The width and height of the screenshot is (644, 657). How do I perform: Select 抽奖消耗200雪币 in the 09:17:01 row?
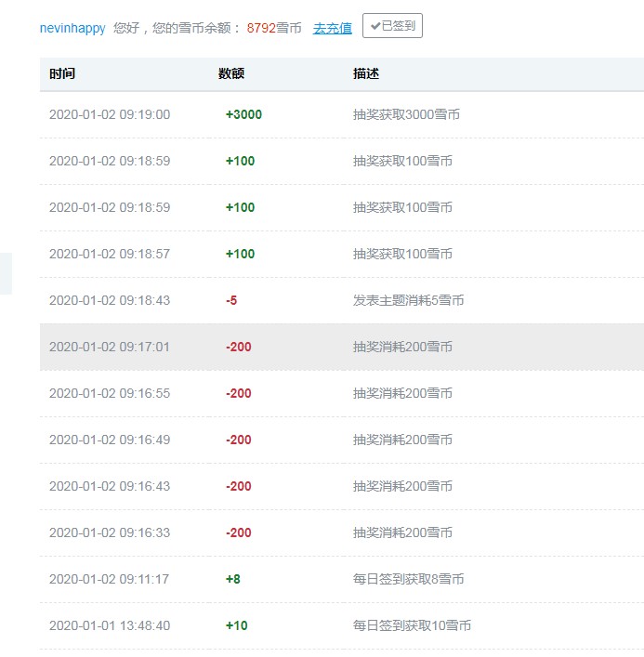[x=402, y=347]
